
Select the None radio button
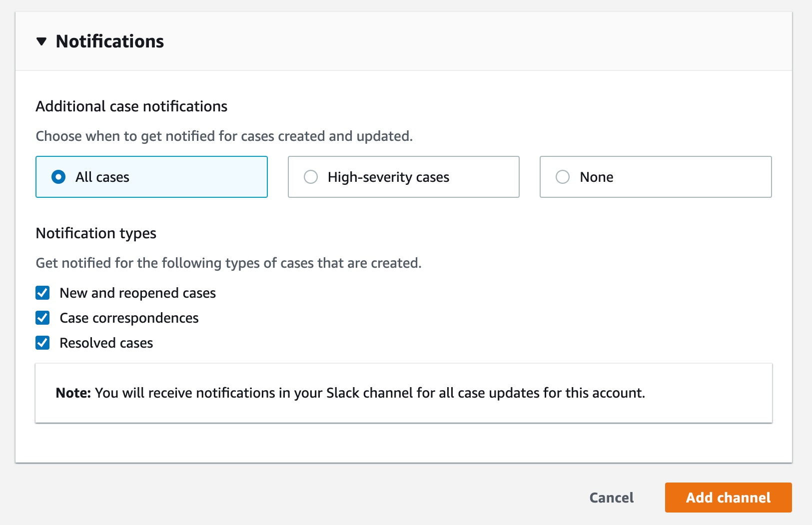(563, 177)
